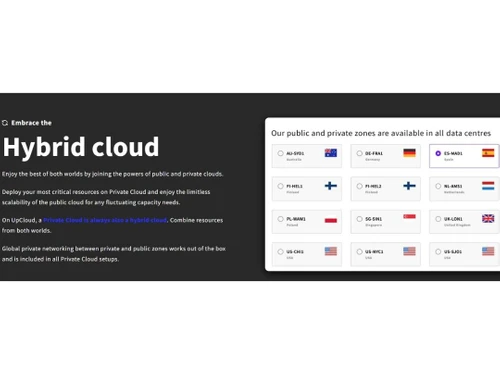Click 'Enjoy the best of both worlds' sentence
Screen dimensions: 500x375
(112, 174)
